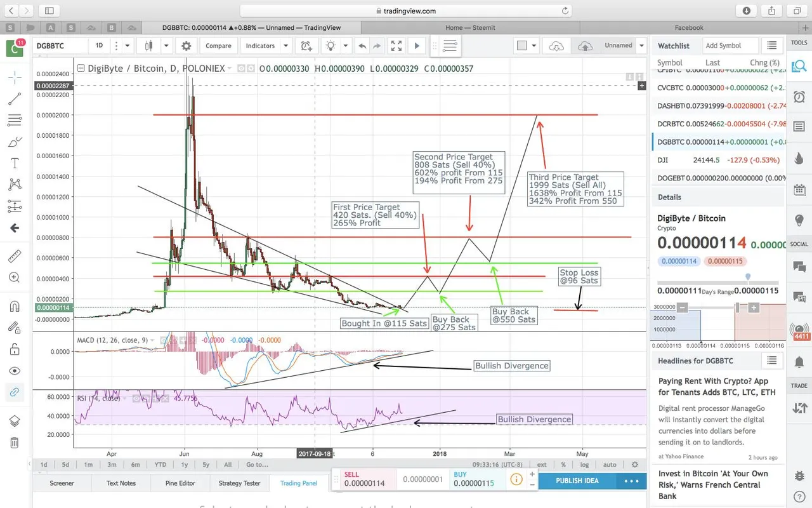Open the watchlist list menu button
This screenshot has width=812, height=508.
point(771,46)
